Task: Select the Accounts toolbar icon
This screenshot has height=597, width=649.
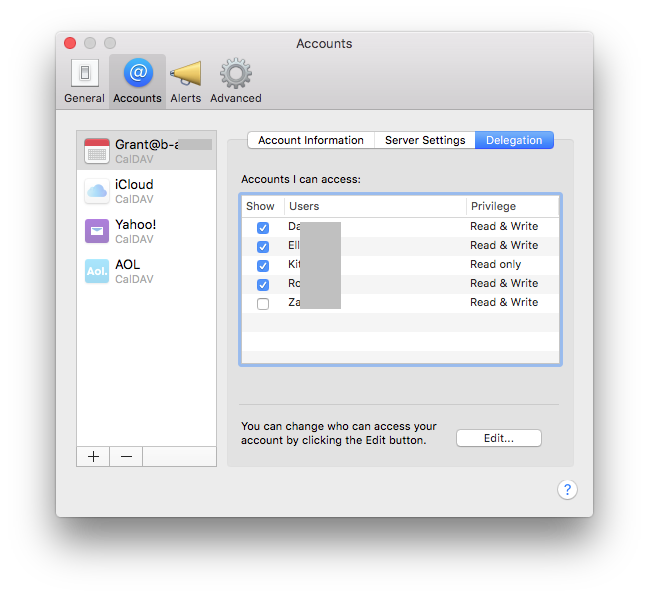Action: [x=138, y=82]
